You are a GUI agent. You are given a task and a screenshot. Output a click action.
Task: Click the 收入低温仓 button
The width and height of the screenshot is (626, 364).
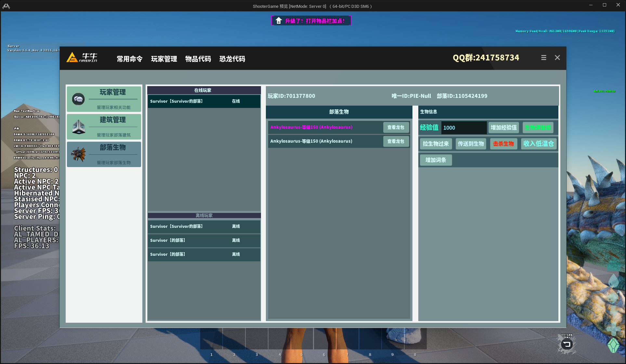coord(538,144)
